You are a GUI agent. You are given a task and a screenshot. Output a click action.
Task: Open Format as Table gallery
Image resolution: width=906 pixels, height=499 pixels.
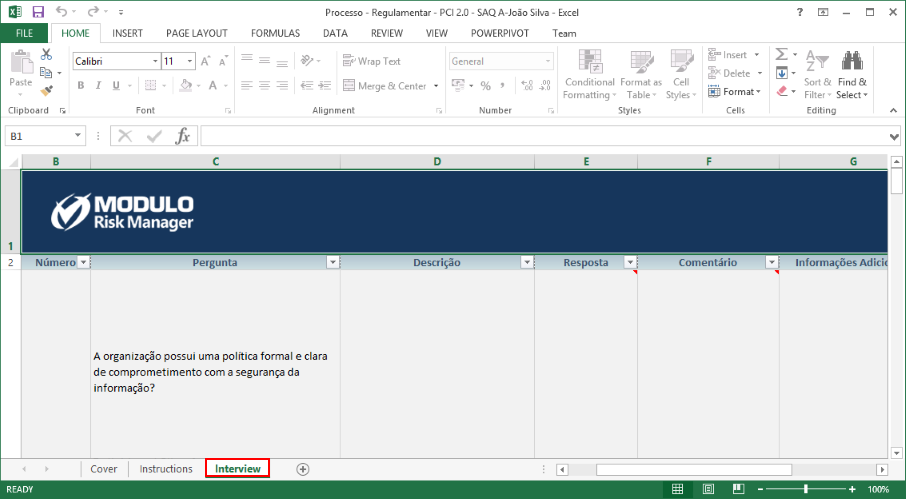[x=641, y=75]
